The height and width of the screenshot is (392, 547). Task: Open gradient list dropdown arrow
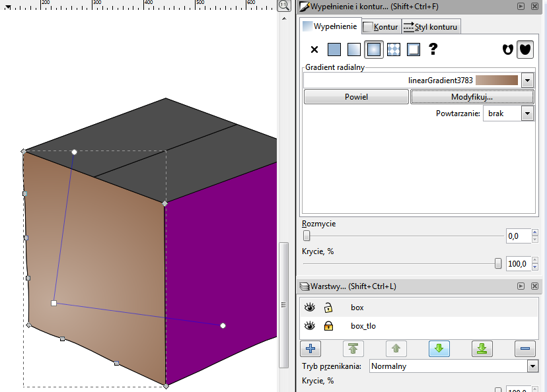[x=527, y=81]
